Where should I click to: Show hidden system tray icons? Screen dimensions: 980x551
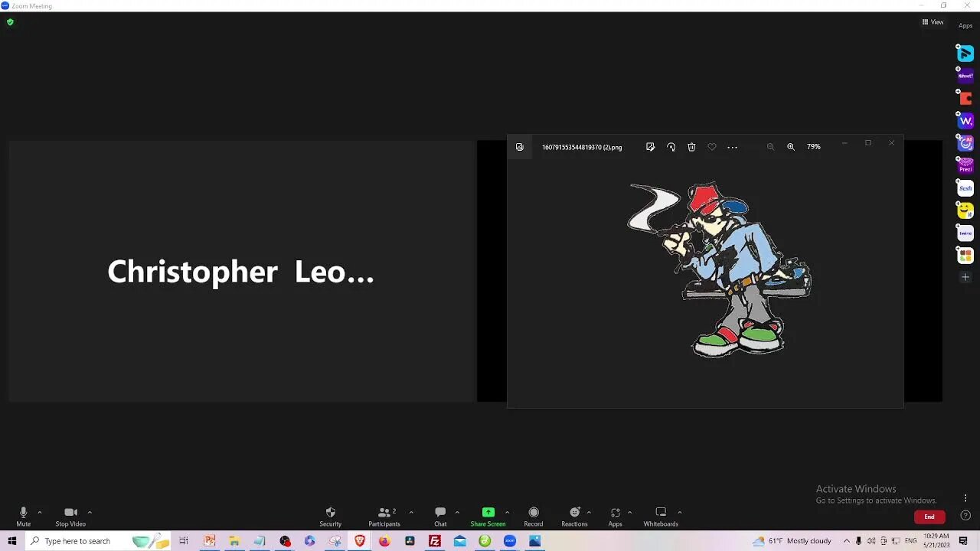click(x=846, y=541)
